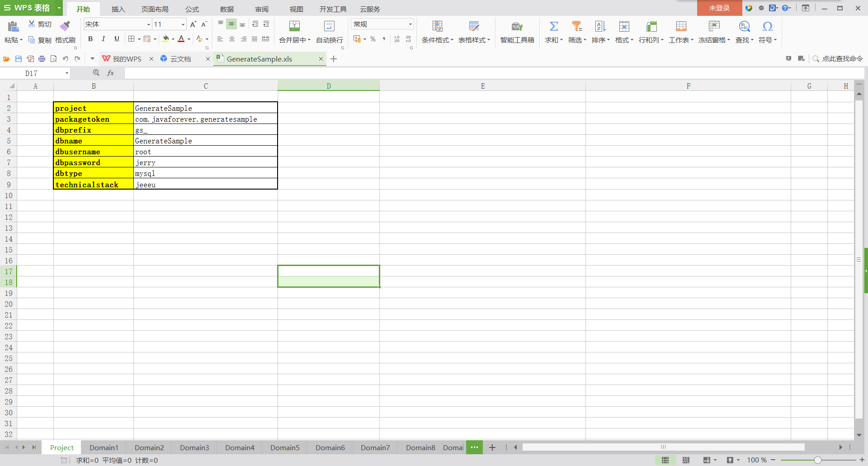Expand the font name dropdown showing 宋体
The image size is (868, 466).
(x=148, y=24)
